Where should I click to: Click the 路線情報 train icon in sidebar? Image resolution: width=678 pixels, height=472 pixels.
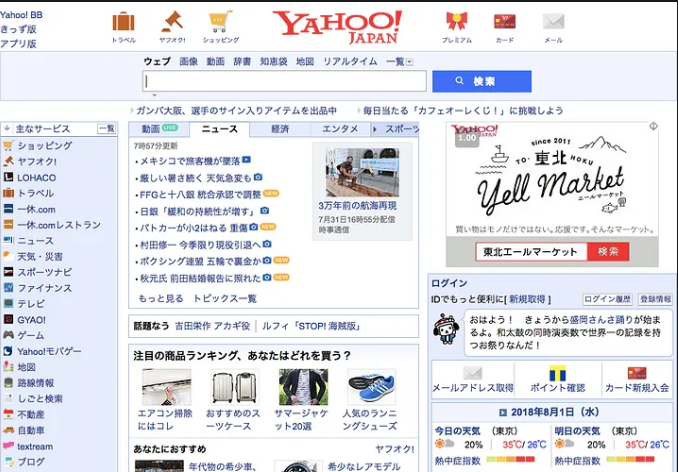tap(8, 383)
